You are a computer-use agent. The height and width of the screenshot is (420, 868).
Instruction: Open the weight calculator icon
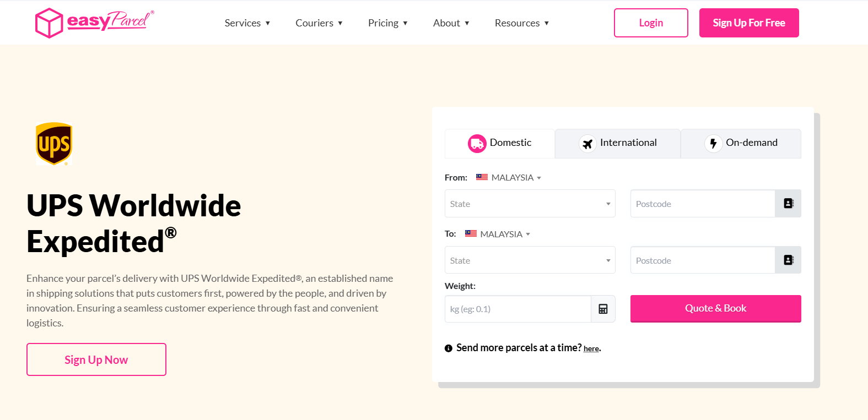point(603,309)
